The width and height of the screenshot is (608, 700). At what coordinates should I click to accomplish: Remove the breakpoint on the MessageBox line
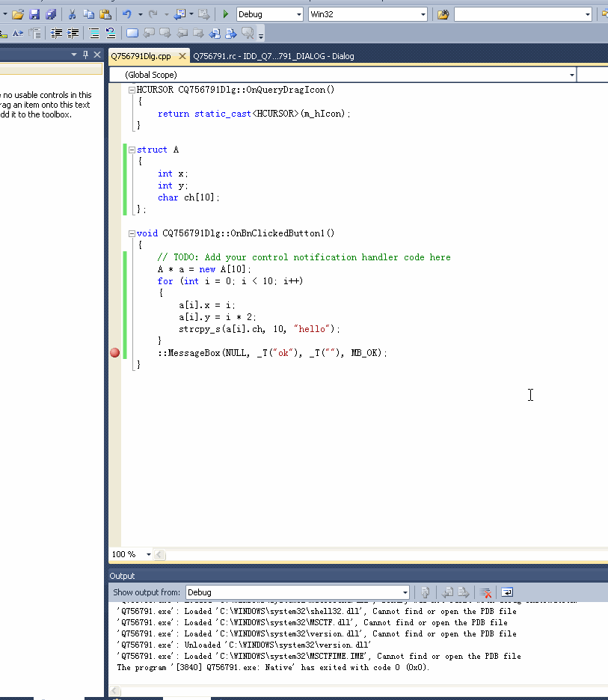coord(114,353)
